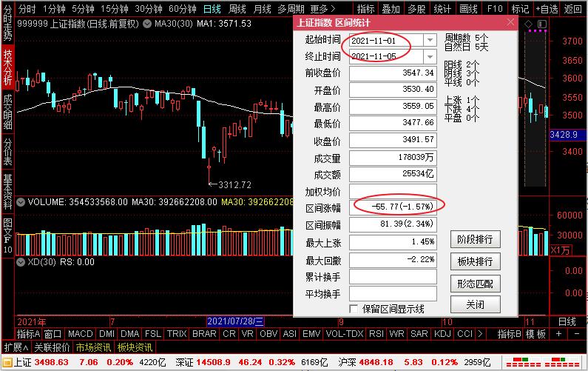
Task: Click the 板块排行 button
Action: coord(475,261)
